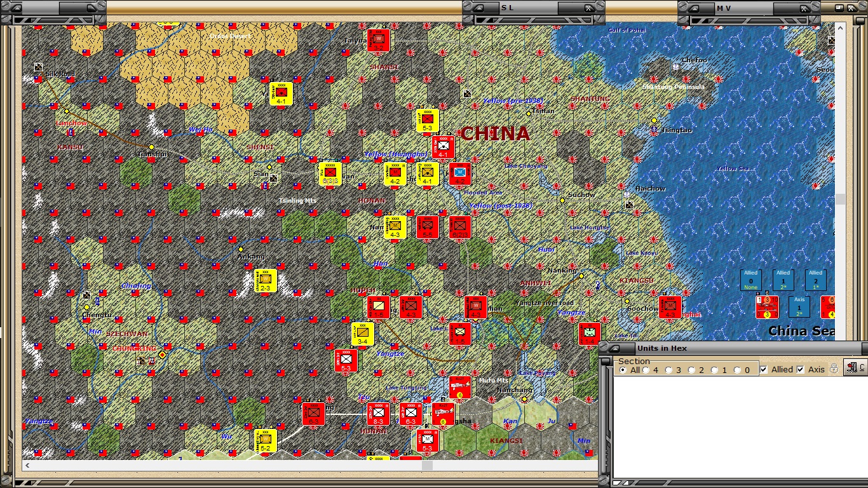Click the Axis 1 sea box
This screenshot has width=868, height=488.
799,308
